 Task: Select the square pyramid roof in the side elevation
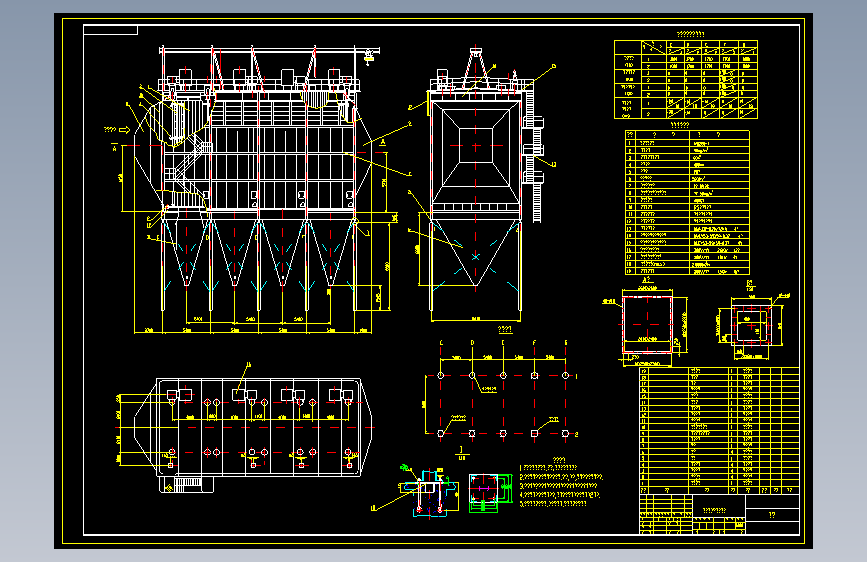(x=476, y=146)
